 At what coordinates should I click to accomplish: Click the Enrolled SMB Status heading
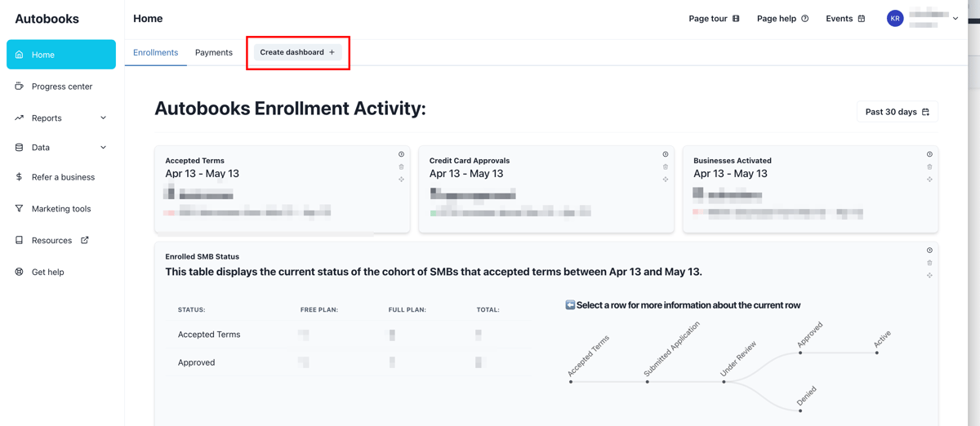(202, 256)
